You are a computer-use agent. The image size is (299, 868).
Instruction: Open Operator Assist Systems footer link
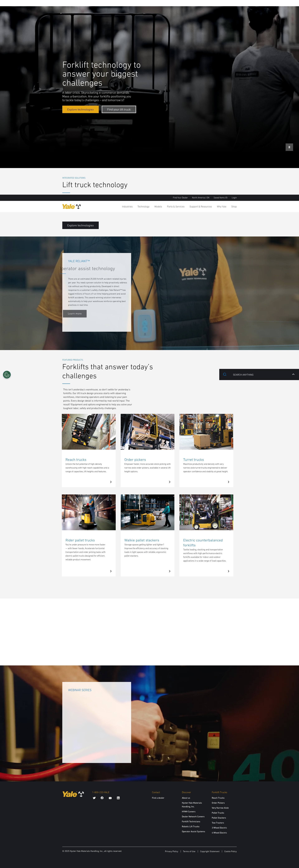[193, 831]
